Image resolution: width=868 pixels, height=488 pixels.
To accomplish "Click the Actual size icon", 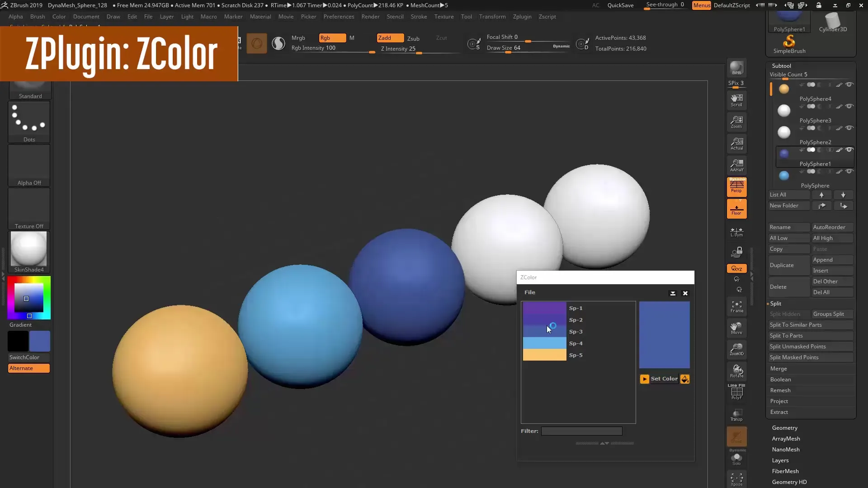I will coord(736,143).
